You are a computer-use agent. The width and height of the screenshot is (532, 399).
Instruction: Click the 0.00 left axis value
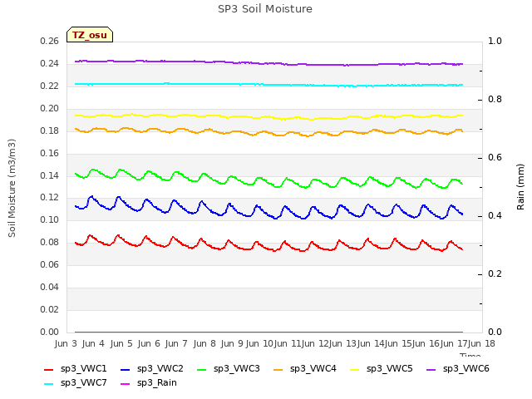pyautogui.click(x=50, y=332)
